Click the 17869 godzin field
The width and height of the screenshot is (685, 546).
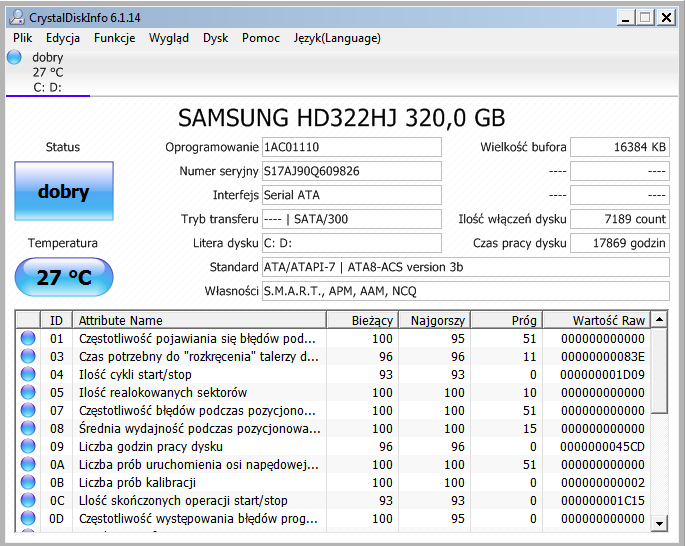click(620, 243)
